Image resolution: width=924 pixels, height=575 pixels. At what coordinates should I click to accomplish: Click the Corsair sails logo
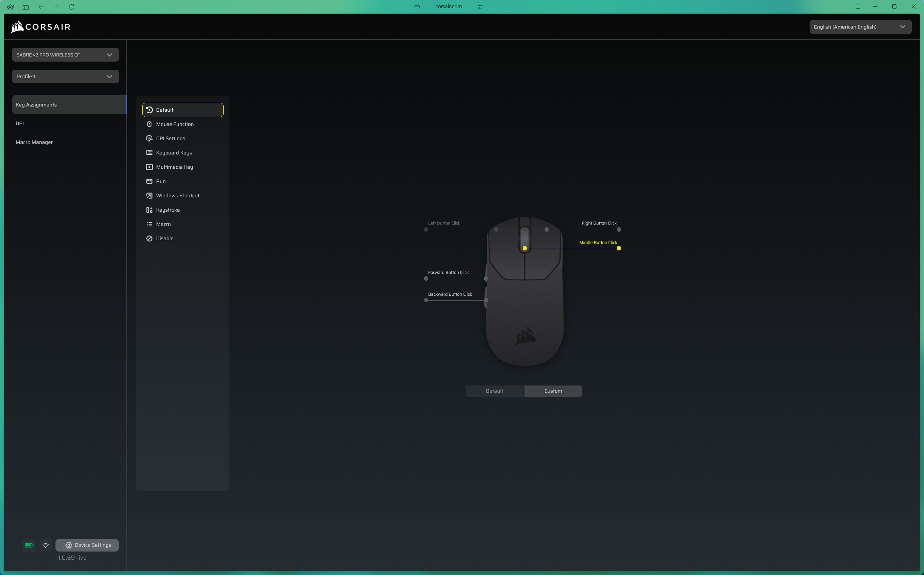(x=17, y=27)
